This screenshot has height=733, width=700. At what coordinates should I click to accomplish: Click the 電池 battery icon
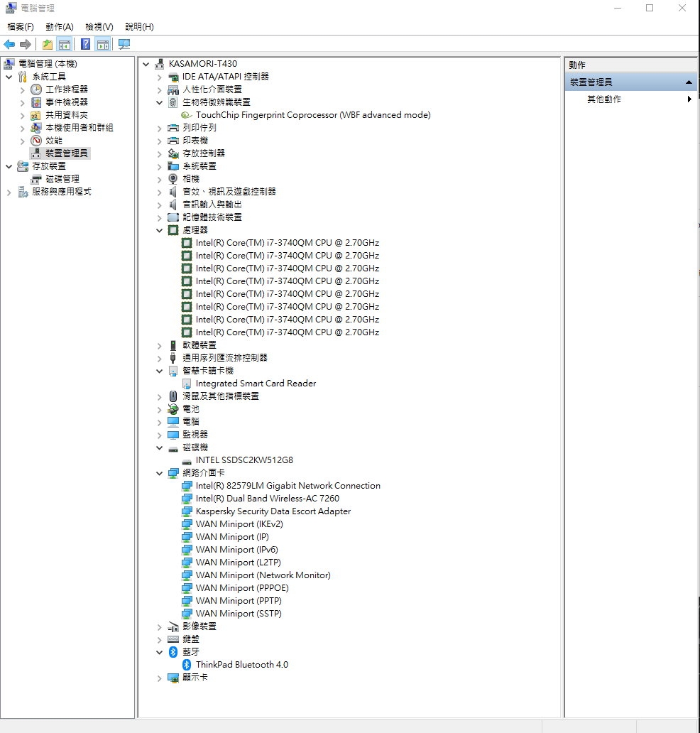coord(173,409)
